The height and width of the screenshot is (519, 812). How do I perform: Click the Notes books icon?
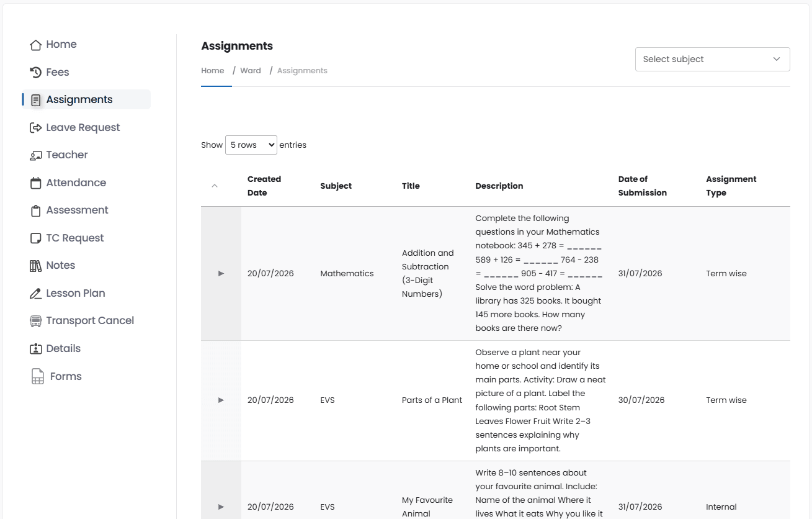click(36, 266)
